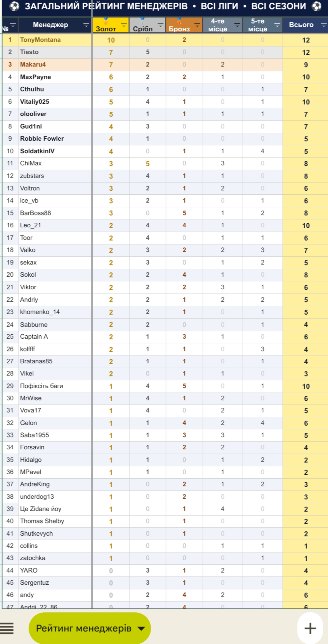This screenshot has width=328, height=644.
Task: Click the soccer ball icon right of title
Action: click(316, 6)
